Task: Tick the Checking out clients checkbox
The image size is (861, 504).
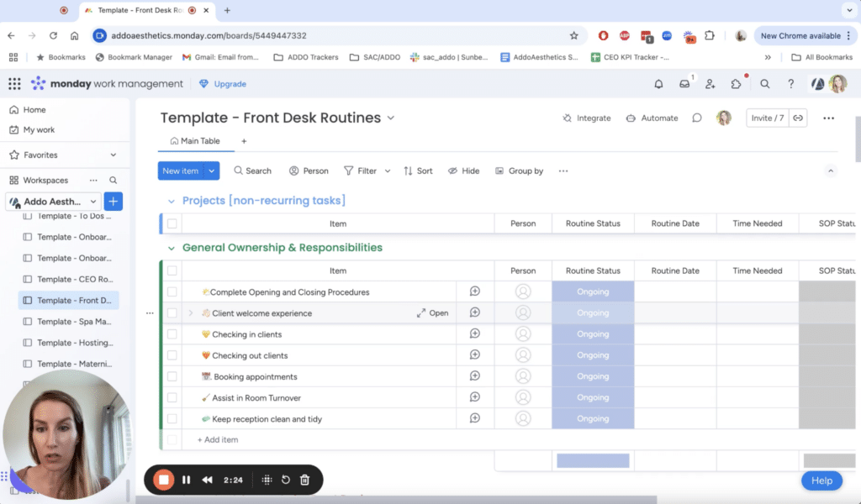Action: (x=172, y=355)
